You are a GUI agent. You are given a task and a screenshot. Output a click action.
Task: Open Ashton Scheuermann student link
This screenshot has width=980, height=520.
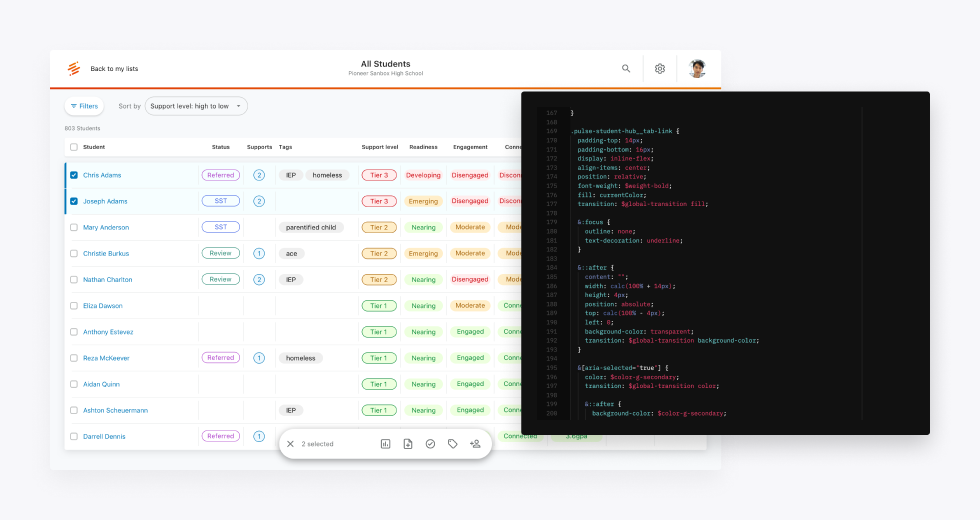pyautogui.click(x=116, y=411)
